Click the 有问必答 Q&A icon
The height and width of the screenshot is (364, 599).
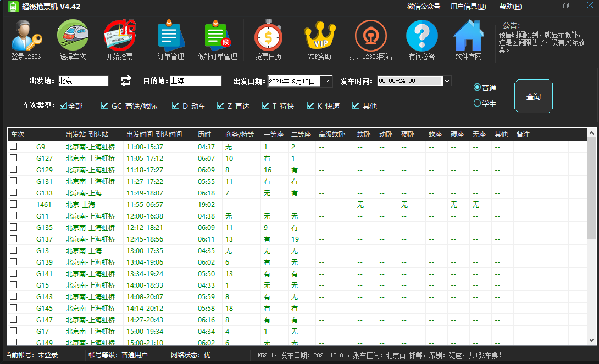tap(421, 40)
